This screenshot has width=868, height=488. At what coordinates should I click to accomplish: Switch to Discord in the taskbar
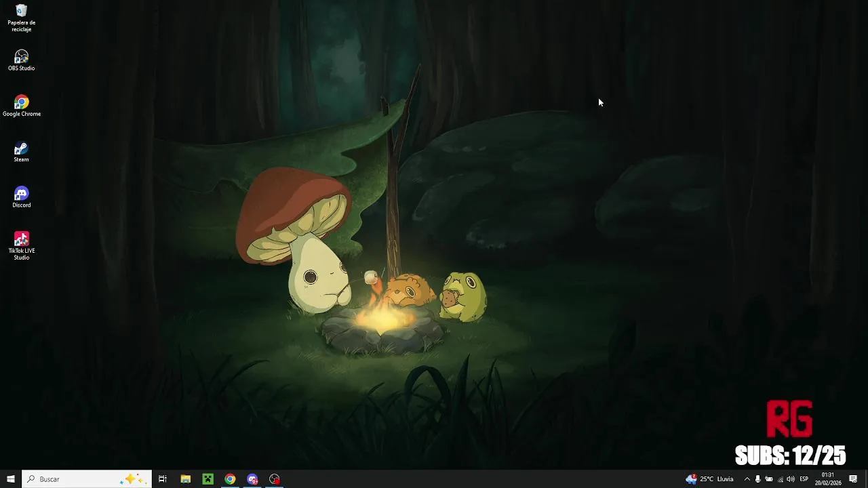click(x=252, y=479)
